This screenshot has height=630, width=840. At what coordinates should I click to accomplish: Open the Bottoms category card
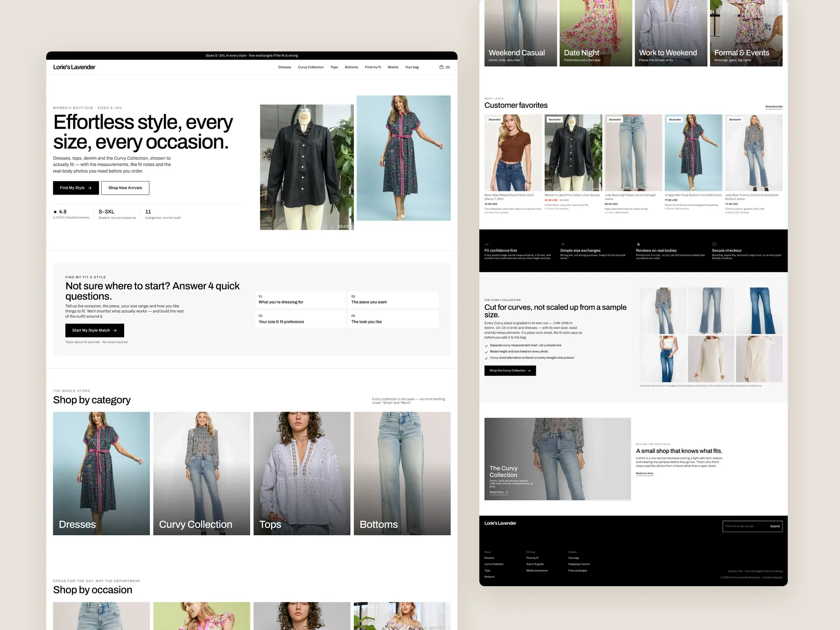402,473
